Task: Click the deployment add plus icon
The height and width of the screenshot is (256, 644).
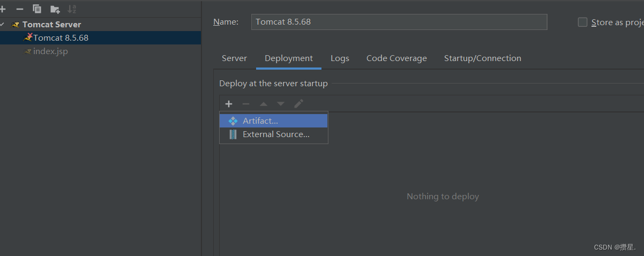Action: (x=229, y=104)
